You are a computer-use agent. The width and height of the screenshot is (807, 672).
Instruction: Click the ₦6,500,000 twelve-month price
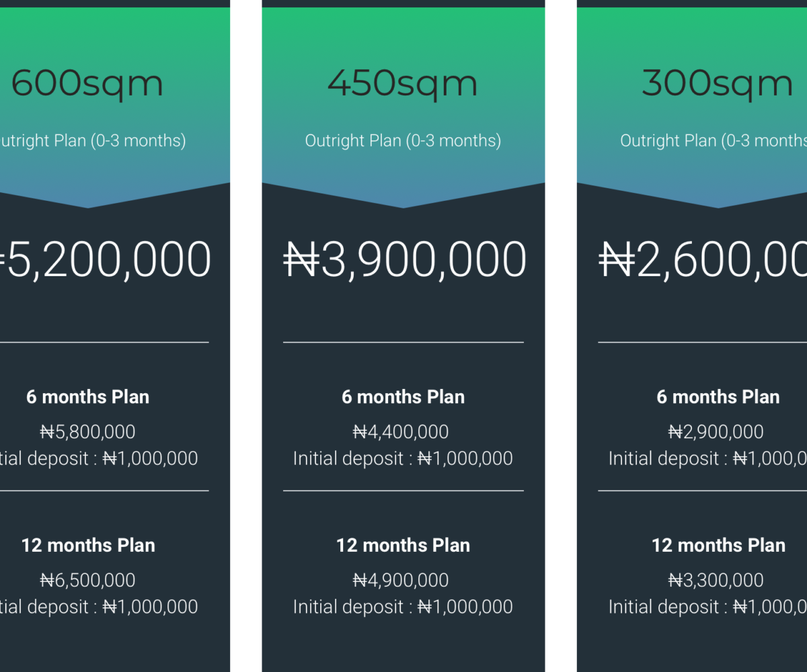(87, 581)
